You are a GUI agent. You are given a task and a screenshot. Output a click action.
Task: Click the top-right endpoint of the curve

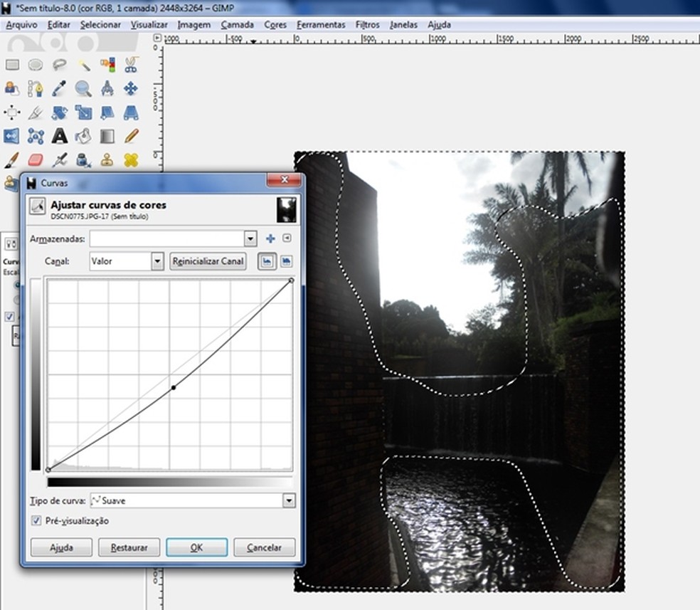(x=291, y=280)
